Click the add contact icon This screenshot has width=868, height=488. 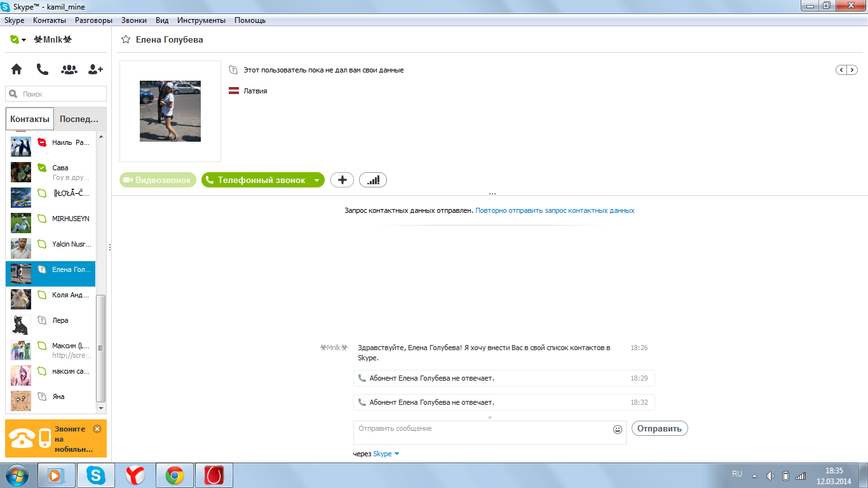[x=95, y=69]
